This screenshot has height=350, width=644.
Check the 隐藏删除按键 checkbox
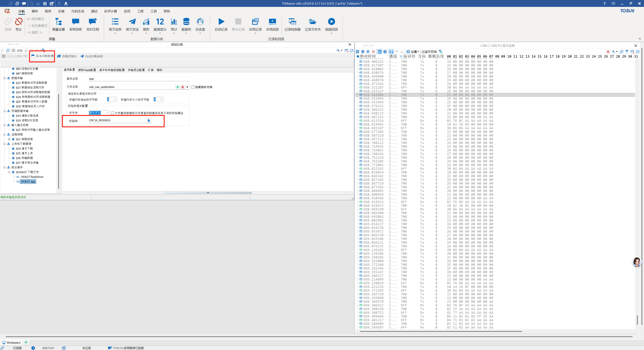click(x=193, y=87)
